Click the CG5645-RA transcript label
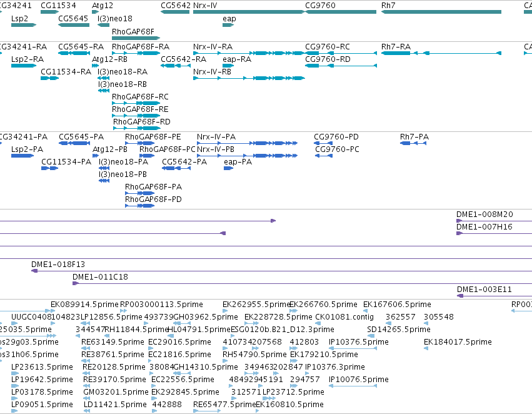The width and height of the screenshot is (532, 414). [81, 46]
